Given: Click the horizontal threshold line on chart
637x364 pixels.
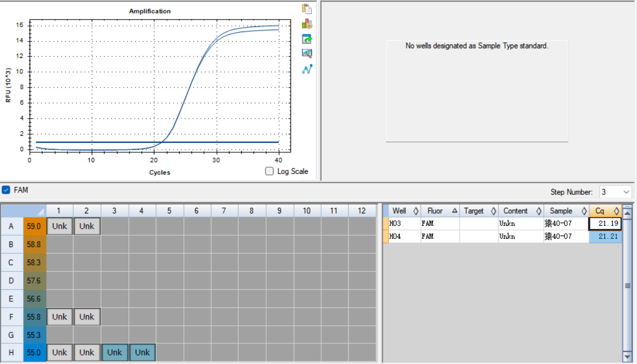Looking at the screenshot, I should (157, 142).
